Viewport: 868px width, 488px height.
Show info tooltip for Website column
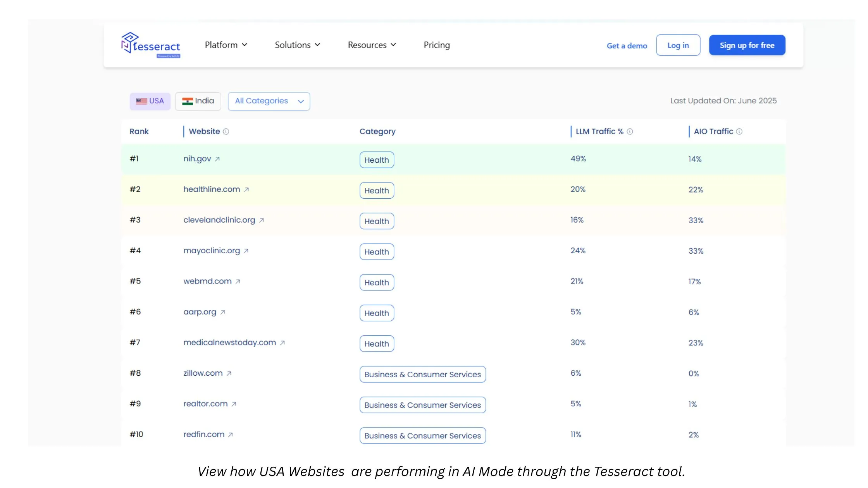pyautogui.click(x=226, y=132)
